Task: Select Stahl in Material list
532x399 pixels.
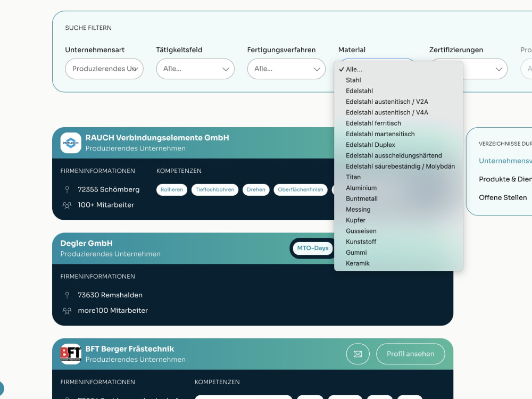Action: click(x=398, y=80)
